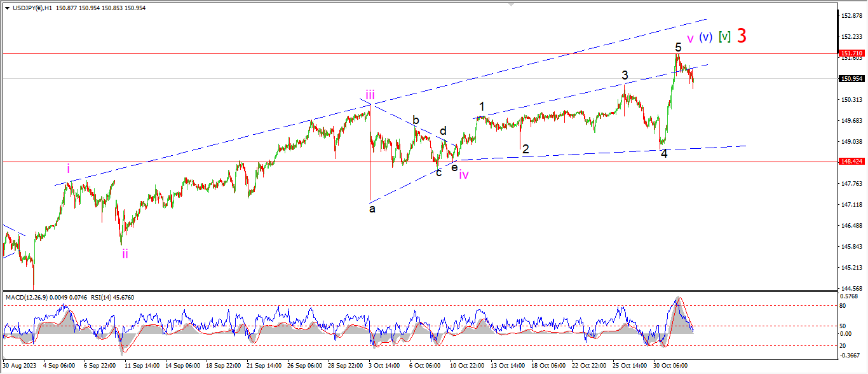868x374 pixels.
Task: Select the black 4 wave low label
Action: click(x=663, y=154)
